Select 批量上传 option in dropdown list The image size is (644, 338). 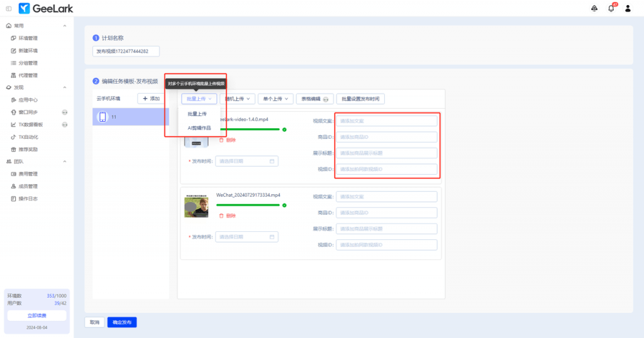point(197,114)
